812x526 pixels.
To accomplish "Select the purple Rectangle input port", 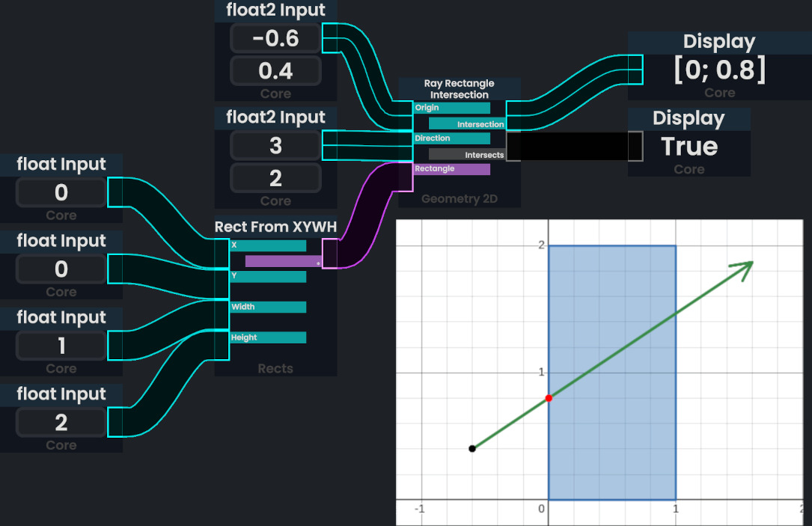I will pyautogui.click(x=452, y=169).
